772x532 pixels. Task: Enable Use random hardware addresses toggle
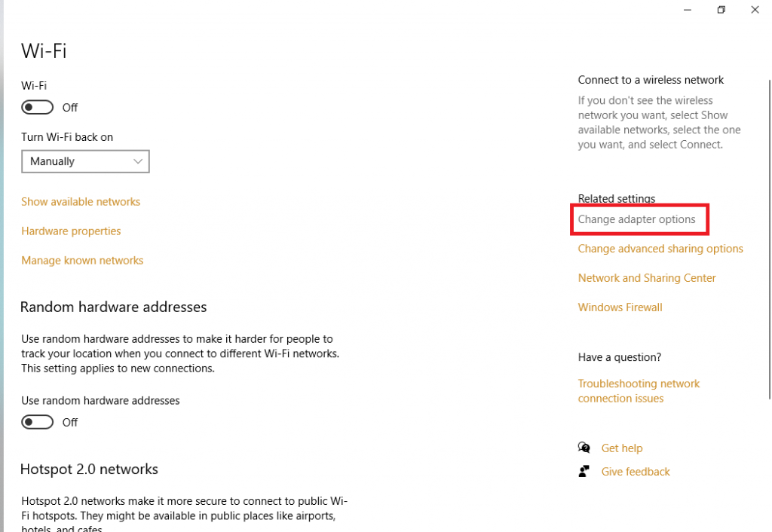[x=38, y=422]
